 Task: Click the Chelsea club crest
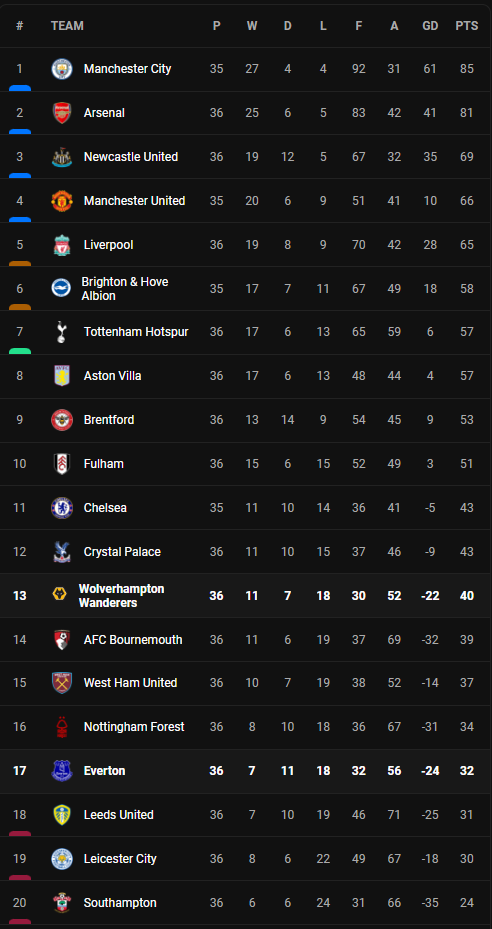62,508
